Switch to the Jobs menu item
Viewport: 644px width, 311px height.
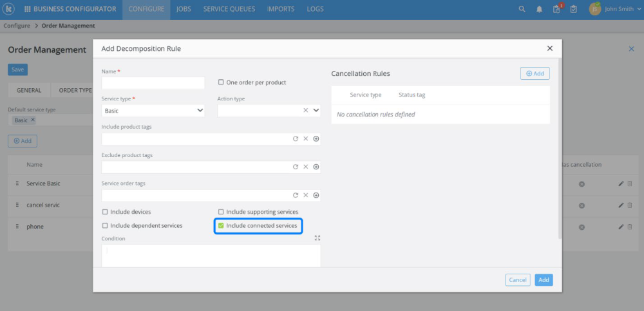pos(184,10)
